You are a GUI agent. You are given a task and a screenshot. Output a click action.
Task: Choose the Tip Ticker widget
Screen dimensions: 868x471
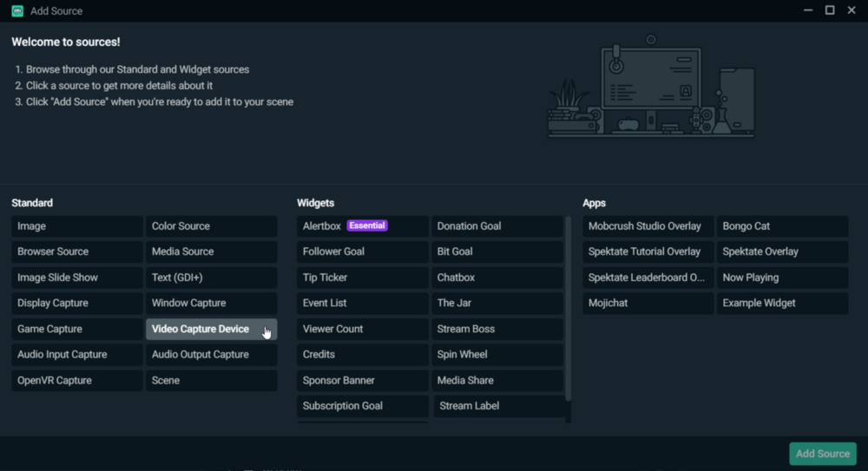363,278
